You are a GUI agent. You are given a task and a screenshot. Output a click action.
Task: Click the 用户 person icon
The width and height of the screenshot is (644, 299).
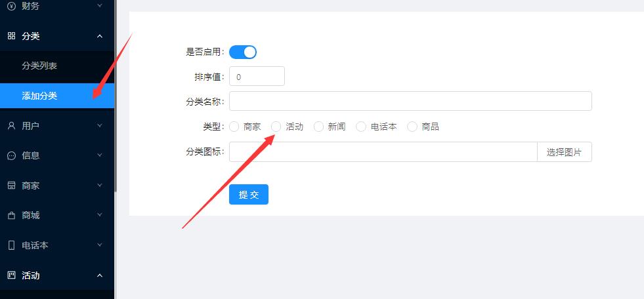12,125
